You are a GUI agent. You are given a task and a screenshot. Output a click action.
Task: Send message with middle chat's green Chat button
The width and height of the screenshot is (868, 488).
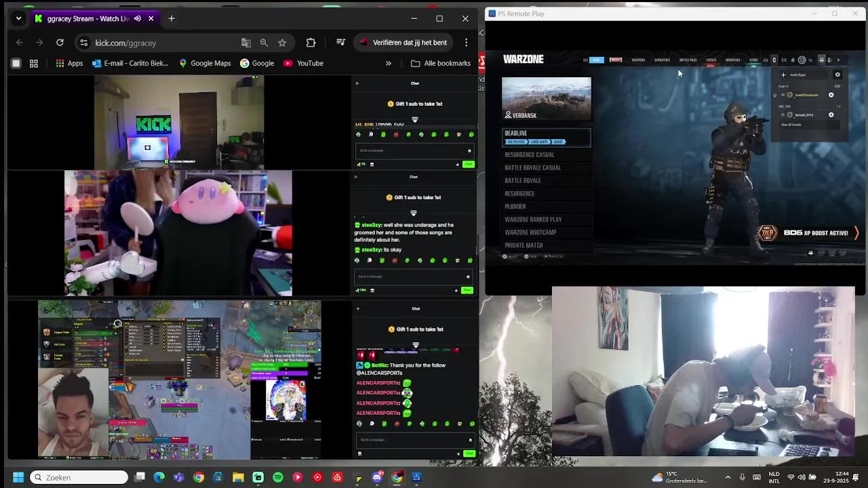coord(467,290)
